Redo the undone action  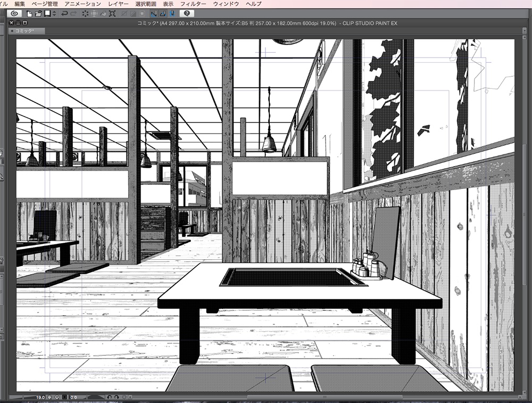(73, 14)
